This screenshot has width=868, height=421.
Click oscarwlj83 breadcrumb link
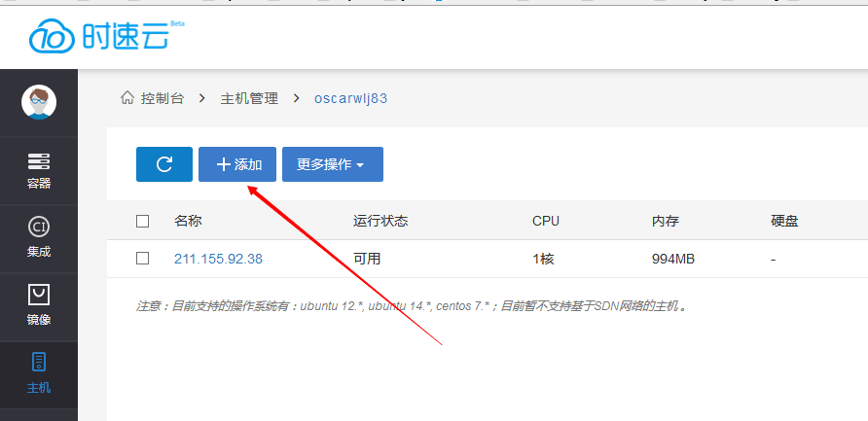[x=351, y=98]
